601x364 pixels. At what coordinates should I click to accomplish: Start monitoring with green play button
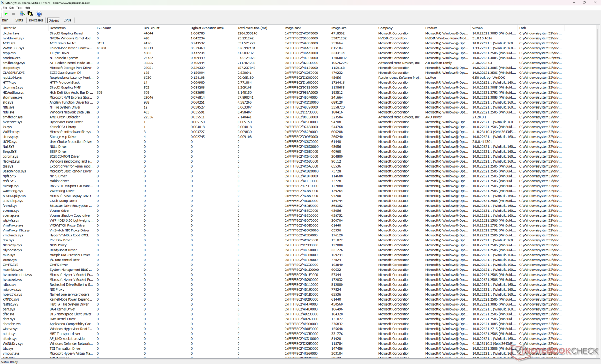pyautogui.click(x=6, y=14)
